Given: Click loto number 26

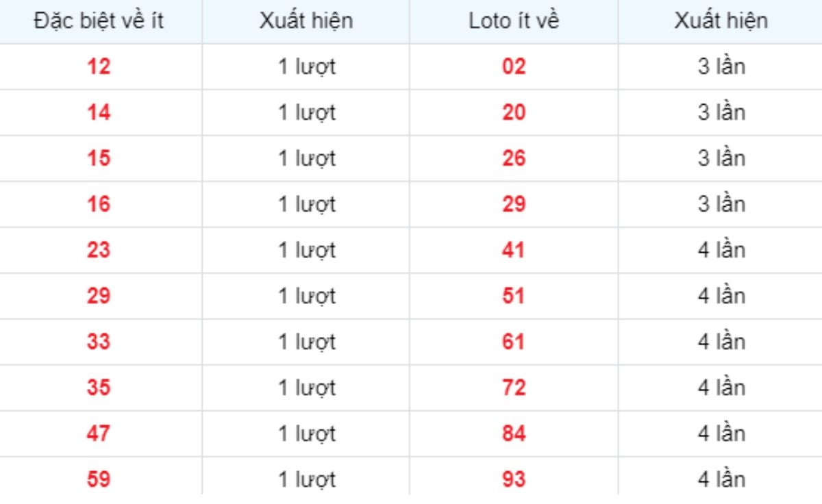Looking at the screenshot, I should coord(514,159).
